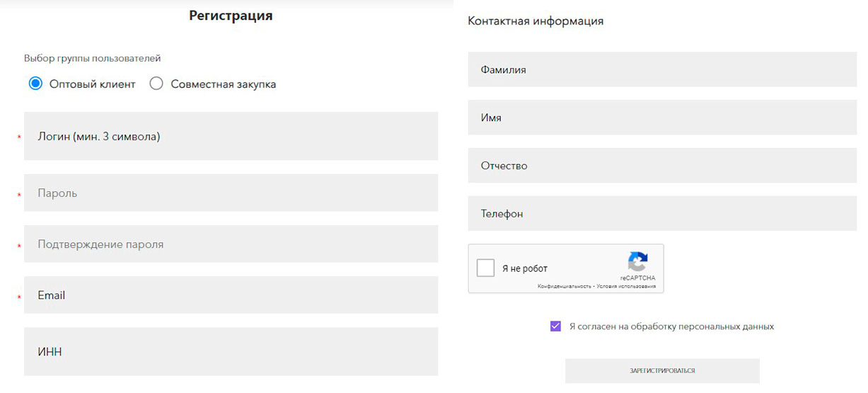Image resolution: width=868 pixels, height=393 pixels.
Task: Select the "Оптовый клиент" radio button
Action: 36,84
